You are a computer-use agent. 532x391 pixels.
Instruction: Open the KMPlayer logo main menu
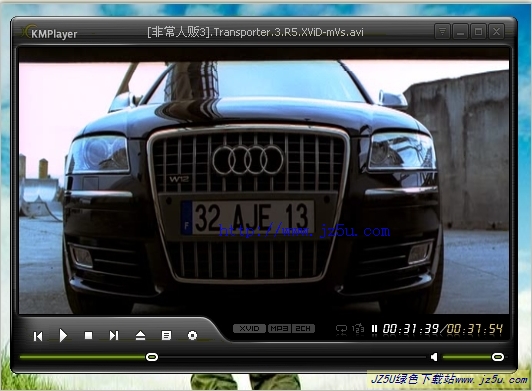point(50,33)
